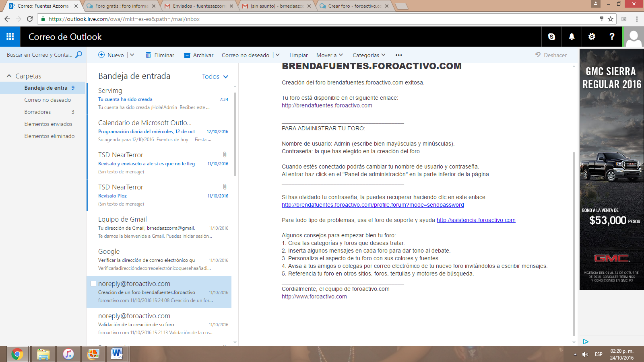Viewport: 644px width, 362px height.
Task: Open the notifications bell
Action: coord(572,37)
